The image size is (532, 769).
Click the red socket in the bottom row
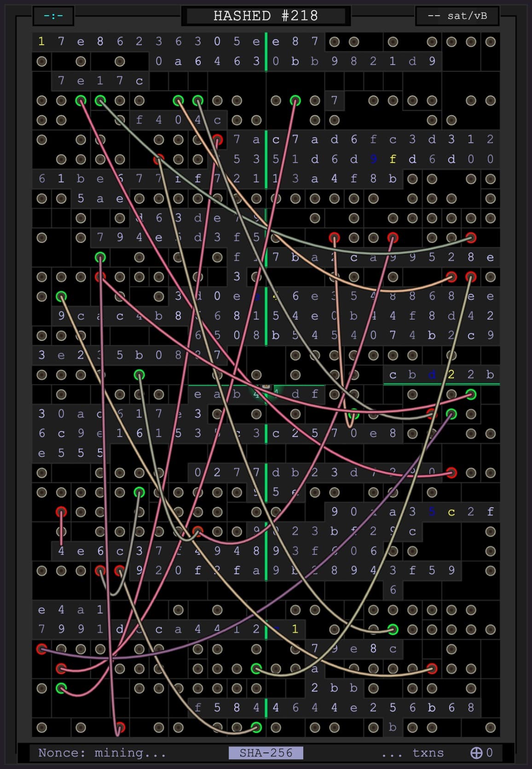click(120, 728)
